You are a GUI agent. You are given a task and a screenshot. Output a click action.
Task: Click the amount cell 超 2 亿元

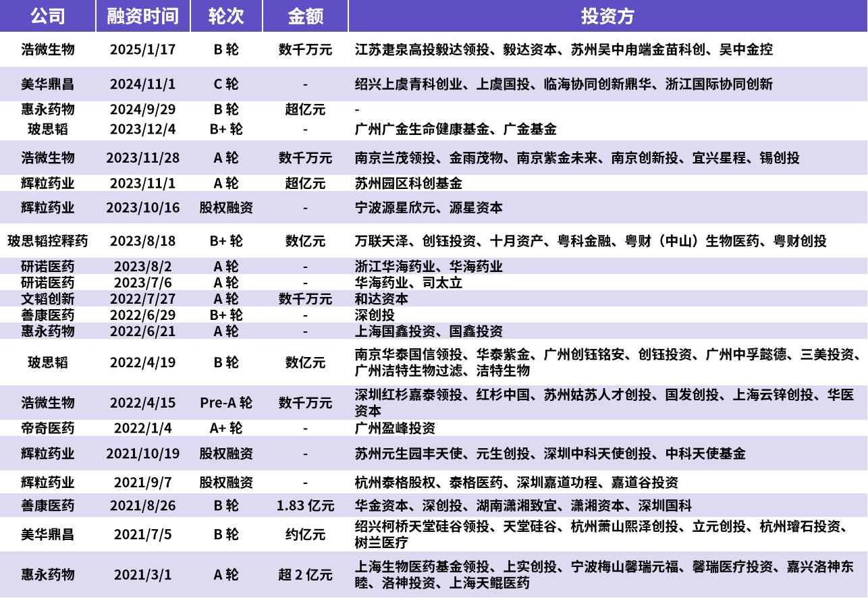pos(305,575)
